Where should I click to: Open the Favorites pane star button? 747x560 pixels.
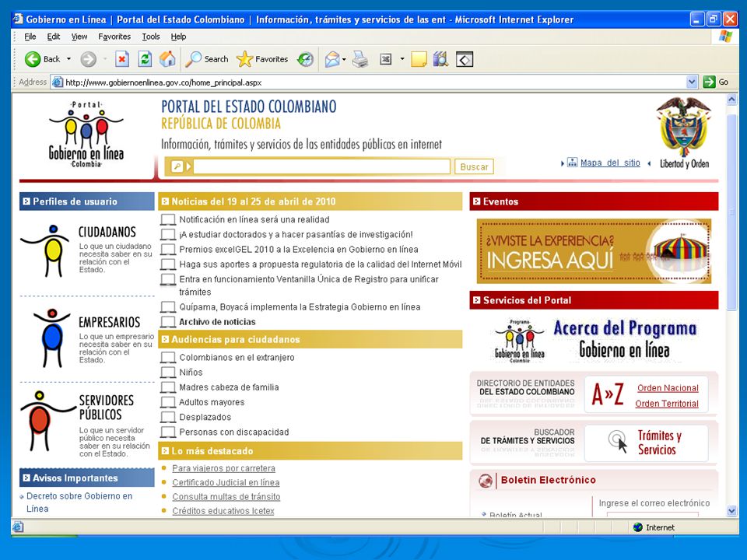tap(262, 60)
